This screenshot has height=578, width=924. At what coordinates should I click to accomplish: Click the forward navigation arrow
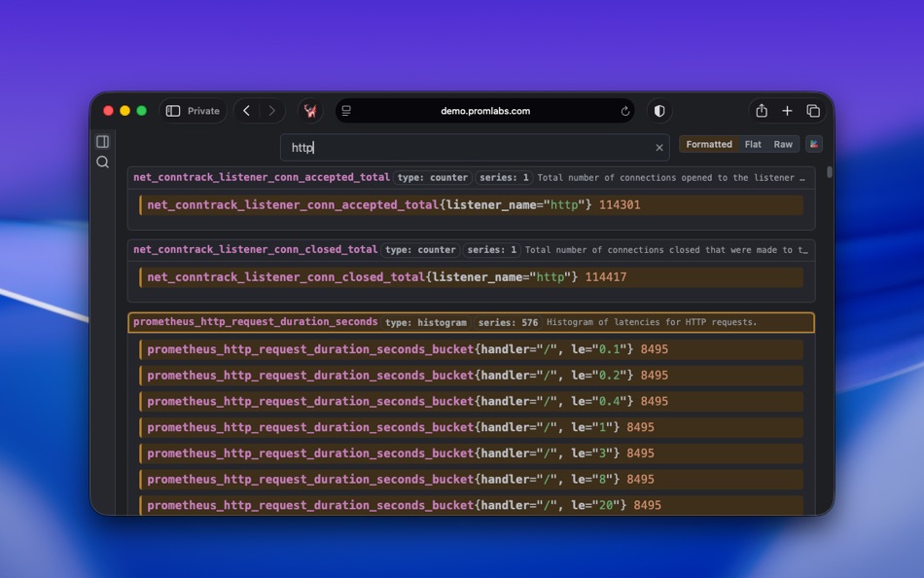(271, 111)
